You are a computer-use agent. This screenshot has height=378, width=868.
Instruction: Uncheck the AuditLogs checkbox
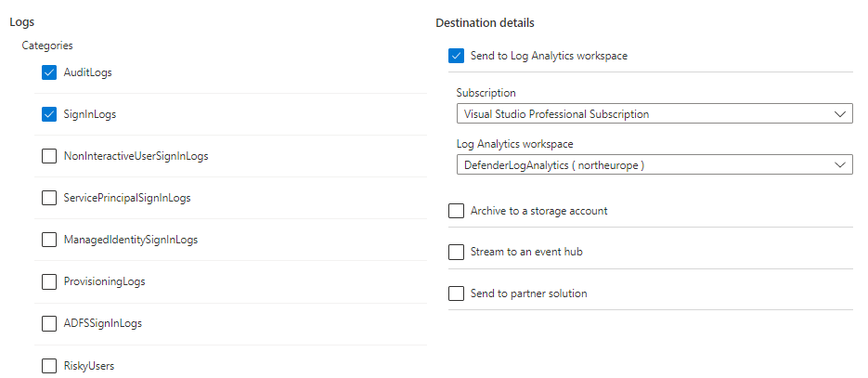tap(49, 72)
